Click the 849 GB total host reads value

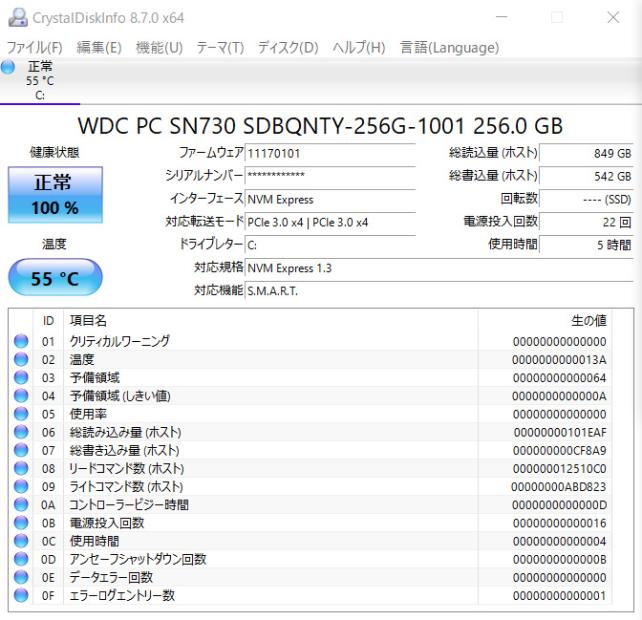tap(586, 154)
